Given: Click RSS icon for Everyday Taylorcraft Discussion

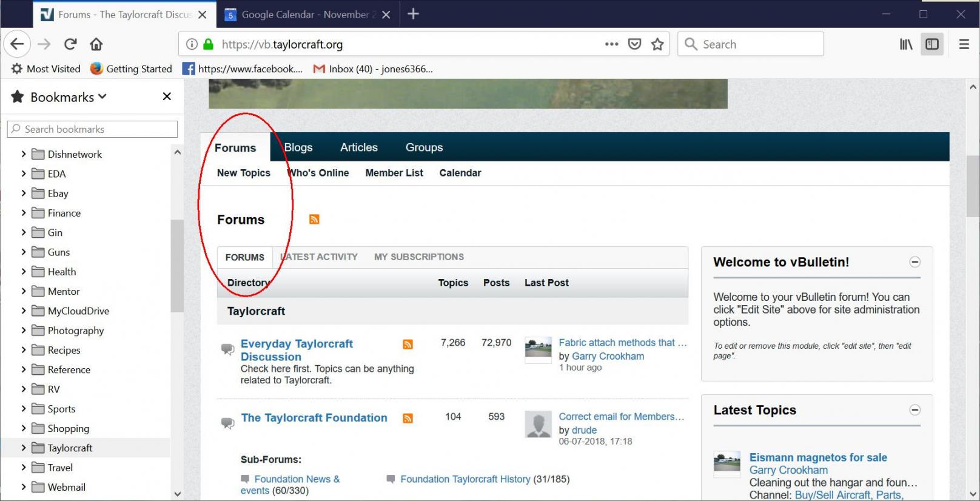Looking at the screenshot, I should click(408, 345).
